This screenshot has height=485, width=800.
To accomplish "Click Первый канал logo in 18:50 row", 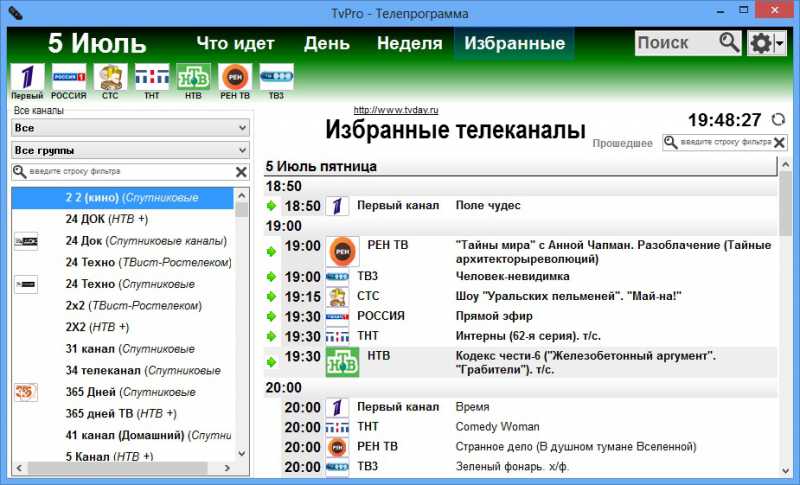I will (337, 206).
